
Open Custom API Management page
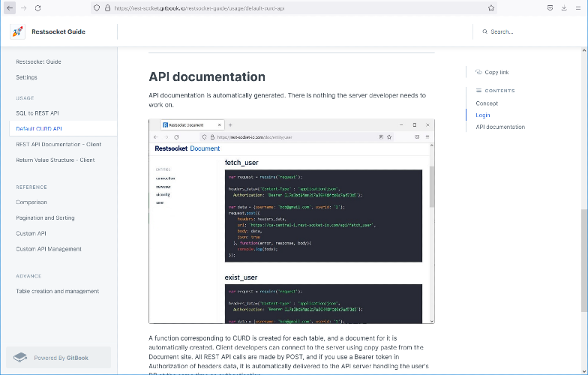48,249
